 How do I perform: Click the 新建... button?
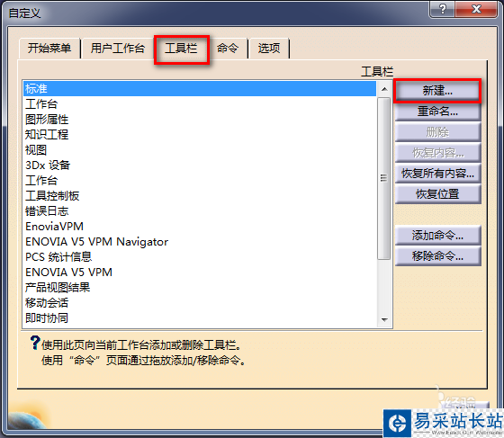click(x=437, y=91)
